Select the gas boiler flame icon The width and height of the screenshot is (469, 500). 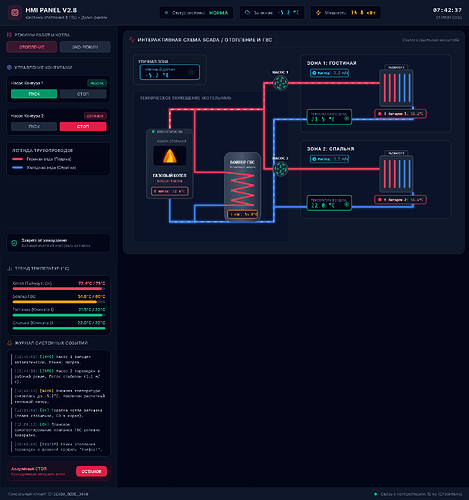point(170,156)
